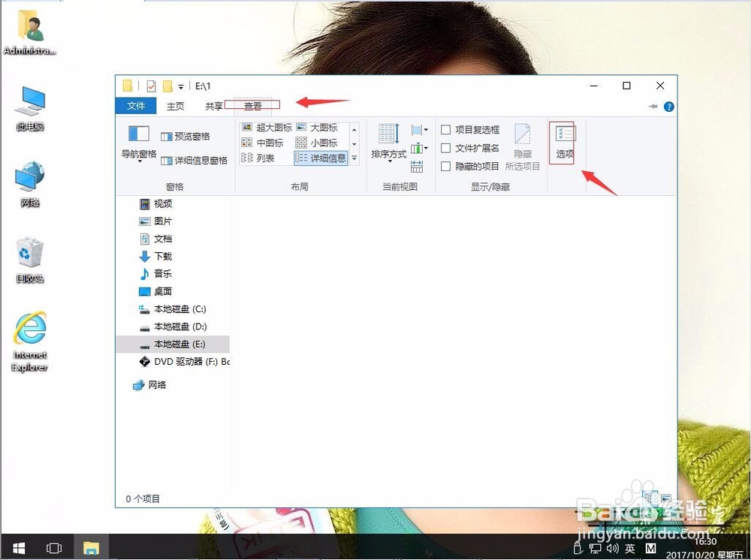Viewport: 751px width, 560px height.
Task: Click the 隐藏所选项目 button
Action: coord(523,146)
